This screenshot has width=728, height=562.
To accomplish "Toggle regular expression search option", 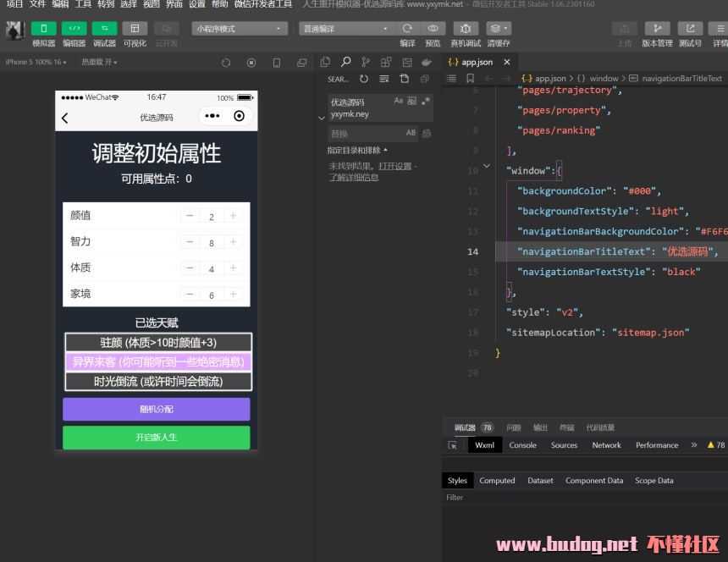I will (426, 101).
